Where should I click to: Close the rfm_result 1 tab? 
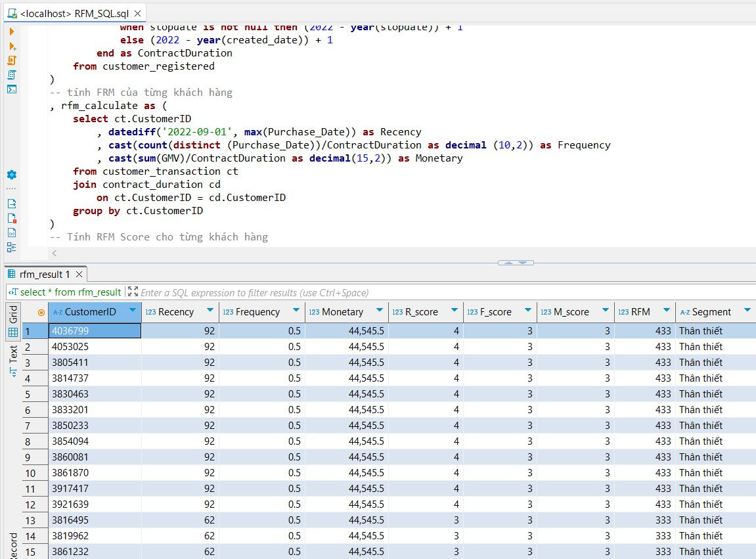(x=79, y=274)
